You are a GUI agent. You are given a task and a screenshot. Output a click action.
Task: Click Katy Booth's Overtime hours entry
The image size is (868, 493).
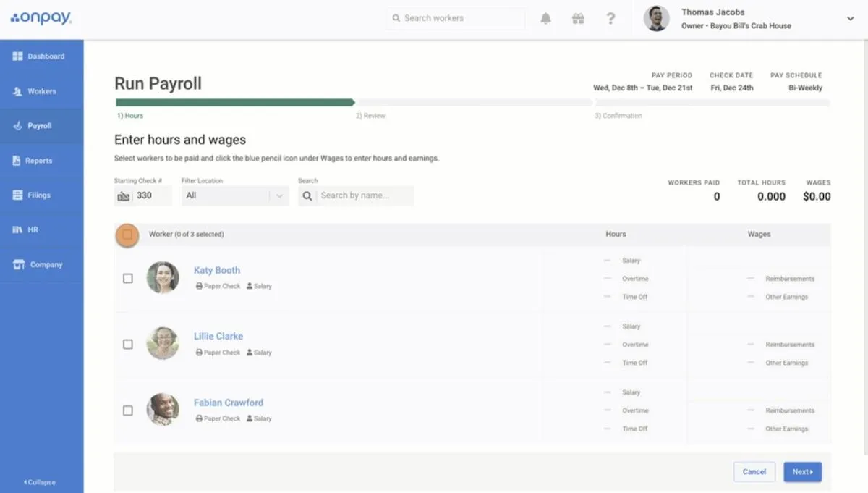tap(626, 279)
